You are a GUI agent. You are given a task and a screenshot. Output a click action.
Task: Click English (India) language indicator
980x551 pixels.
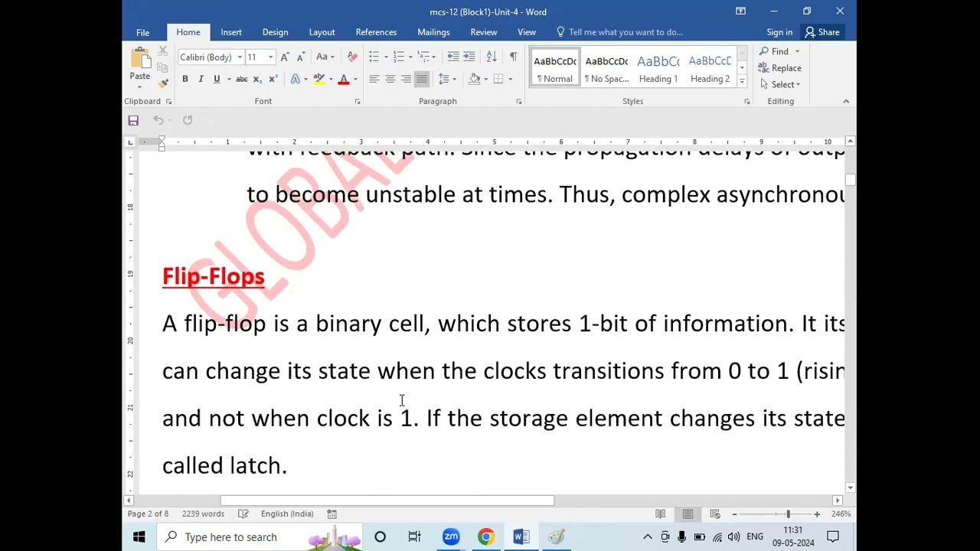point(287,514)
